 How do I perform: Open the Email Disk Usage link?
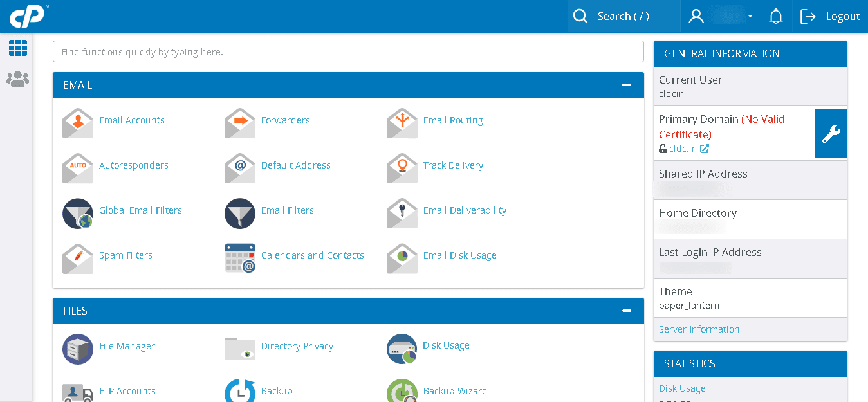pos(460,255)
